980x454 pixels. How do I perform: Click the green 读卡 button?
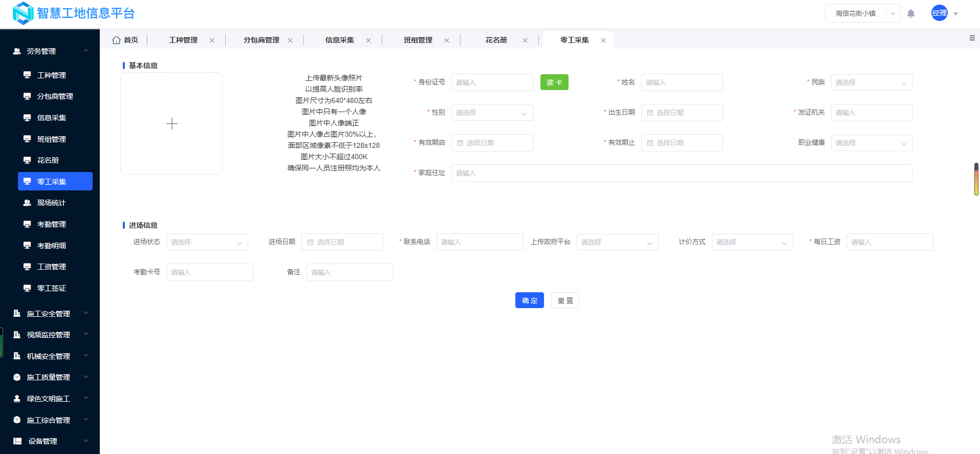pyautogui.click(x=554, y=82)
